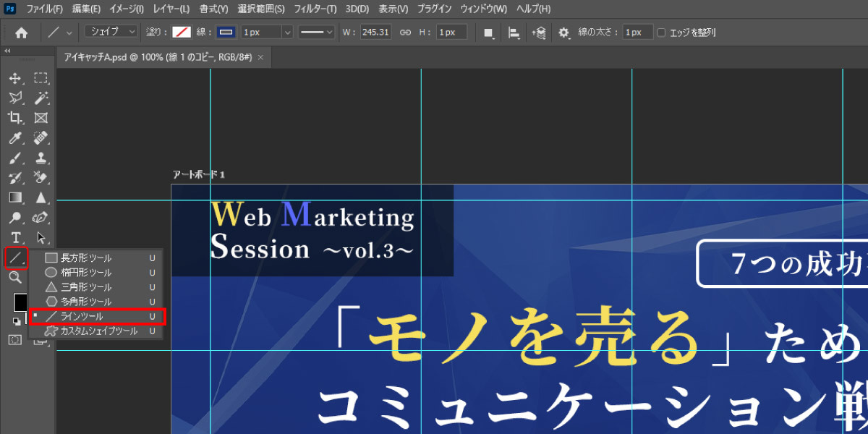Open the ヘルプ(H) menu

point(533,9)
